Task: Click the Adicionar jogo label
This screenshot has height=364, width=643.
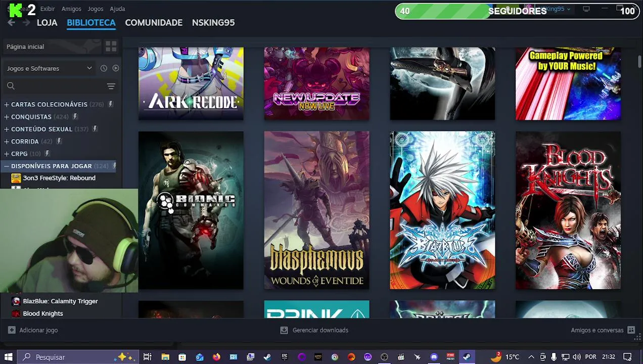Action: 38,330
